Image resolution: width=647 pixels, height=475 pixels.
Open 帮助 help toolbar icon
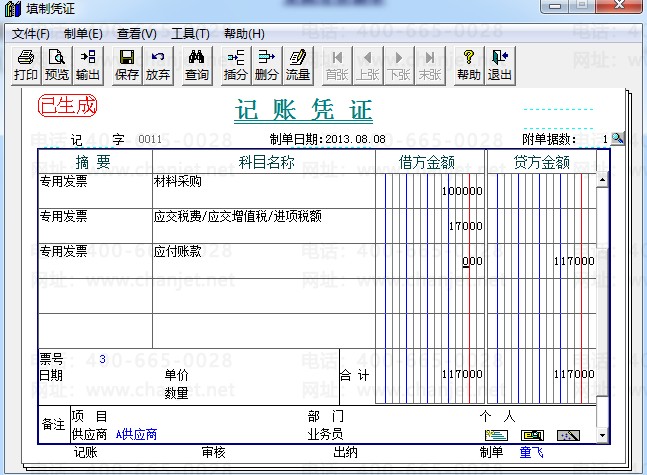469,66
